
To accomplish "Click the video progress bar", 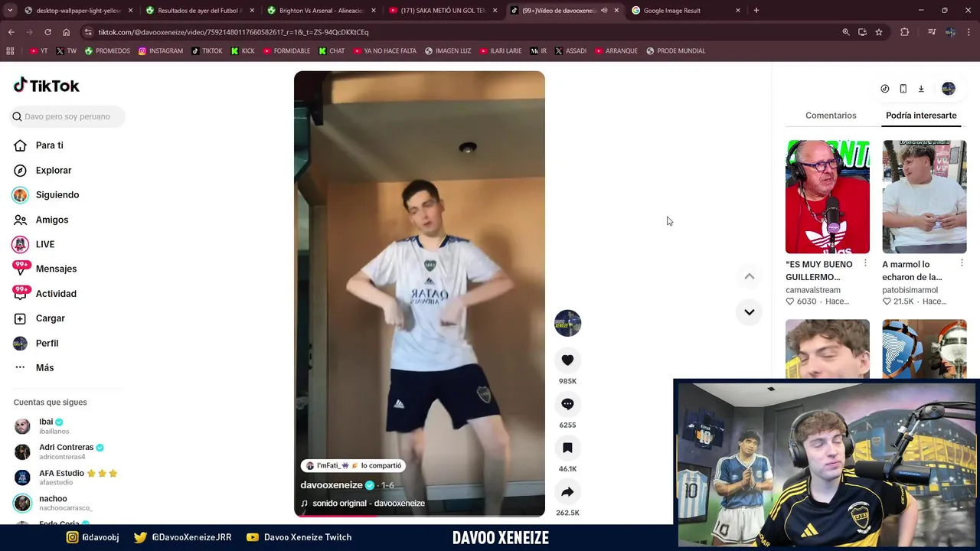I will 420,516.
